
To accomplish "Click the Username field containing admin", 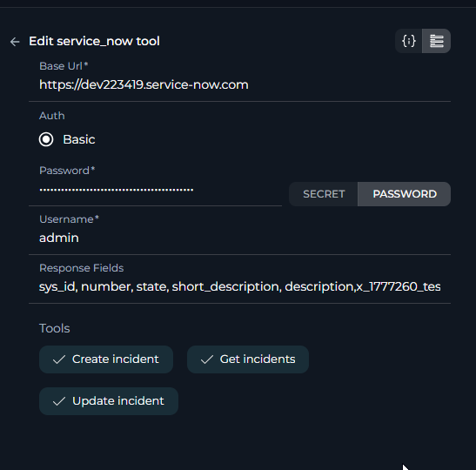I will click(239, 238).
